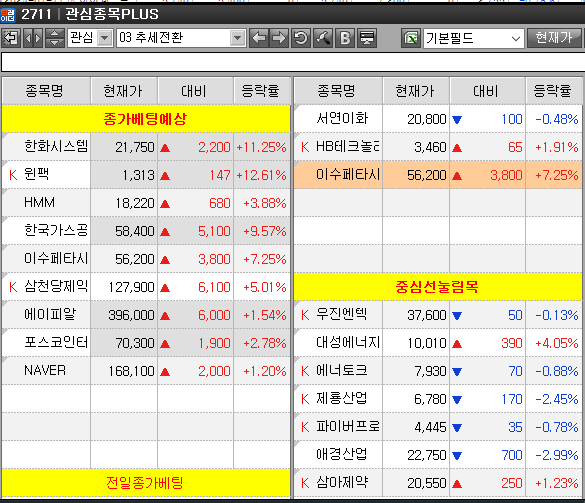The image size is (585, 503).
Task: Click the 18,220 price of HMM
Action: click(135, 203)
